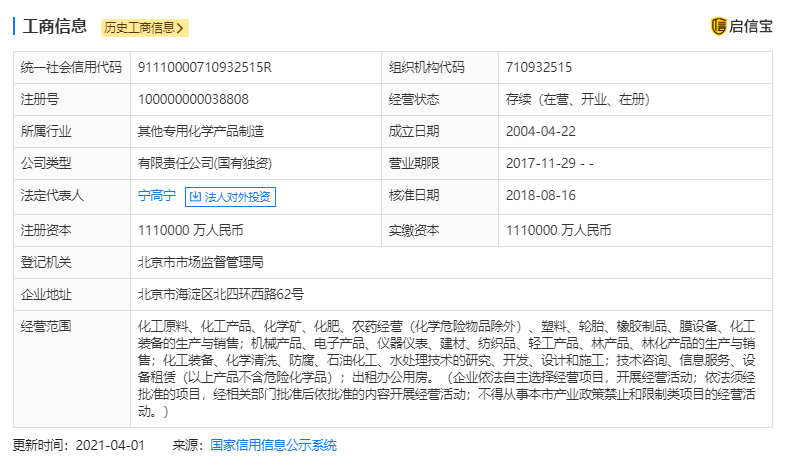Click the icon inside 法人对外投资 button
The width and height of the screenshot is (789, 457).
pos(196,197)
